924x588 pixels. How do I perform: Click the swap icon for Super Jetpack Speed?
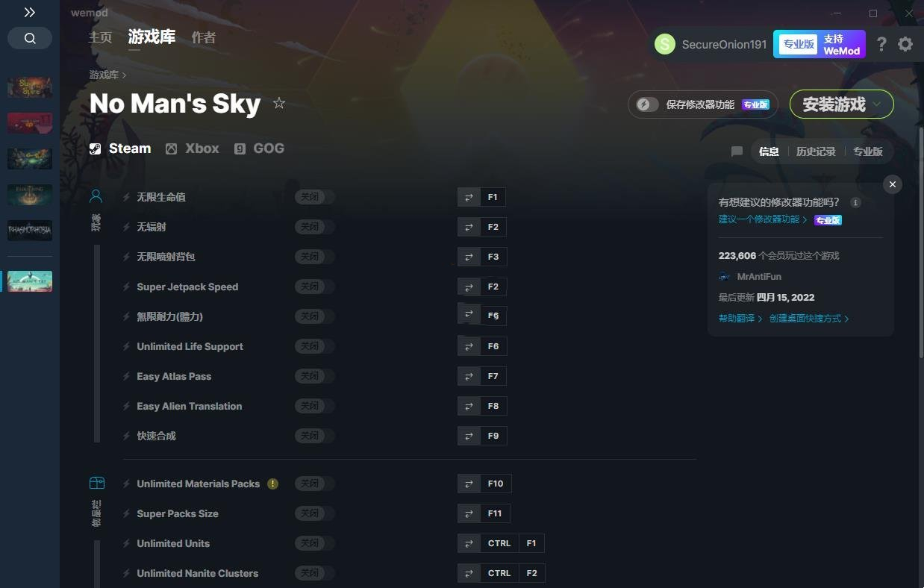(469, 287)
